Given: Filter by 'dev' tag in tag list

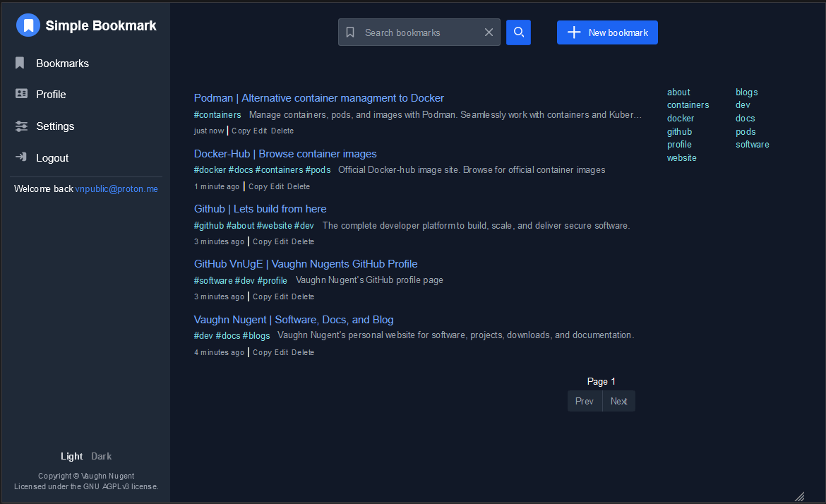Looking at the screenshot, I should (743, 104).
